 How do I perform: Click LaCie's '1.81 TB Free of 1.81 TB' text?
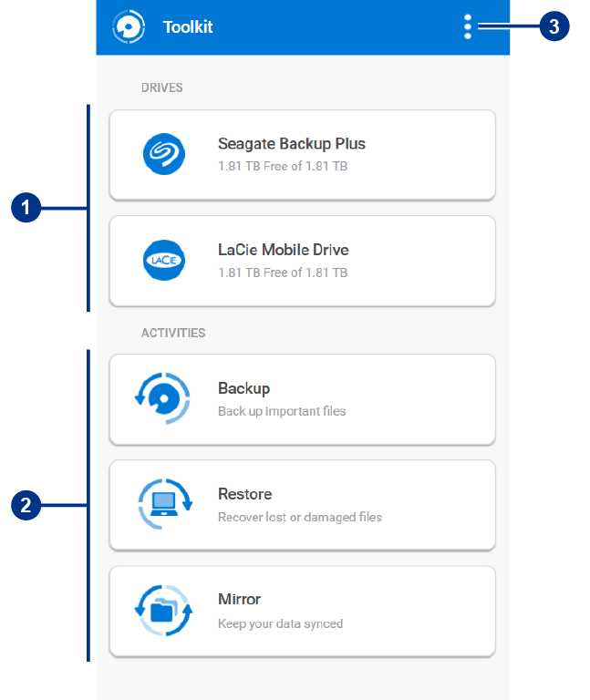click(283, 273)
